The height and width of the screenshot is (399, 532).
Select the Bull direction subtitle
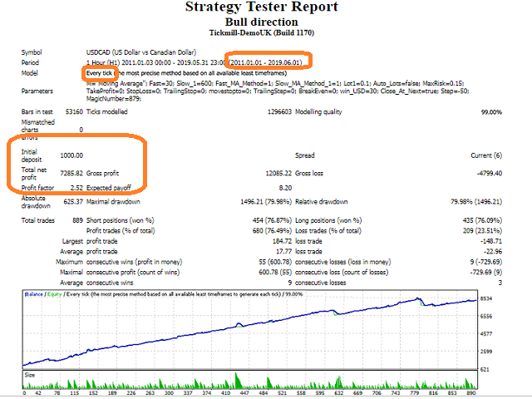262,22
